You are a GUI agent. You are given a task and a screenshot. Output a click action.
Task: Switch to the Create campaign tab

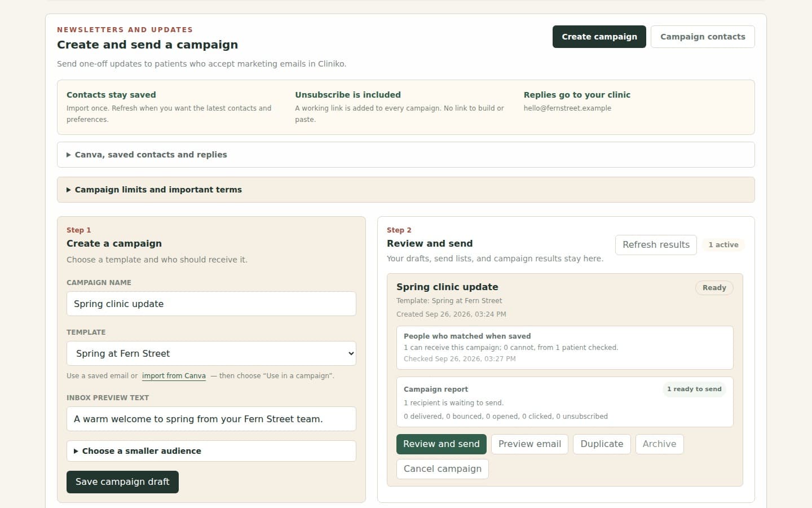(x=599, y=37)
